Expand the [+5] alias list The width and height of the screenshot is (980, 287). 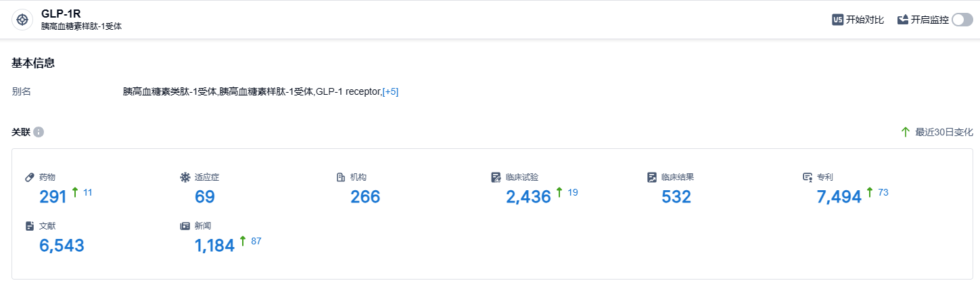[390, 92]
